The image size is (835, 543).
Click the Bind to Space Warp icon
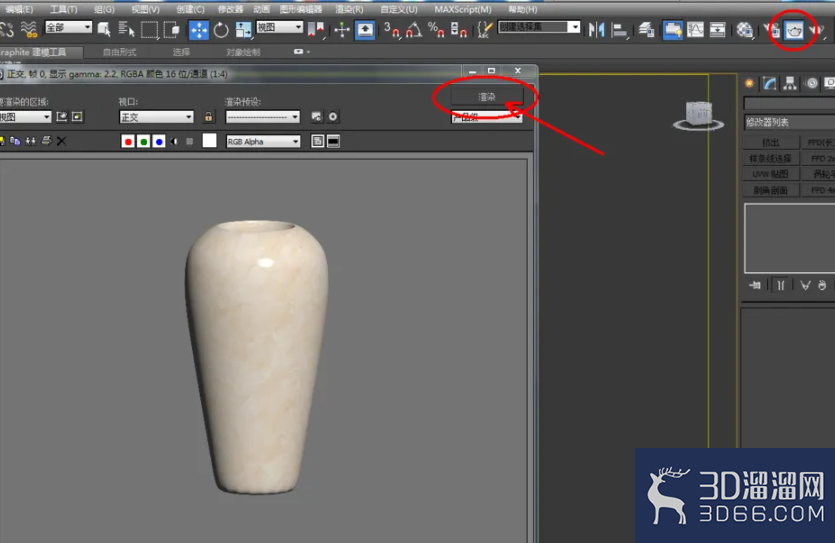[x=29, y=30]
